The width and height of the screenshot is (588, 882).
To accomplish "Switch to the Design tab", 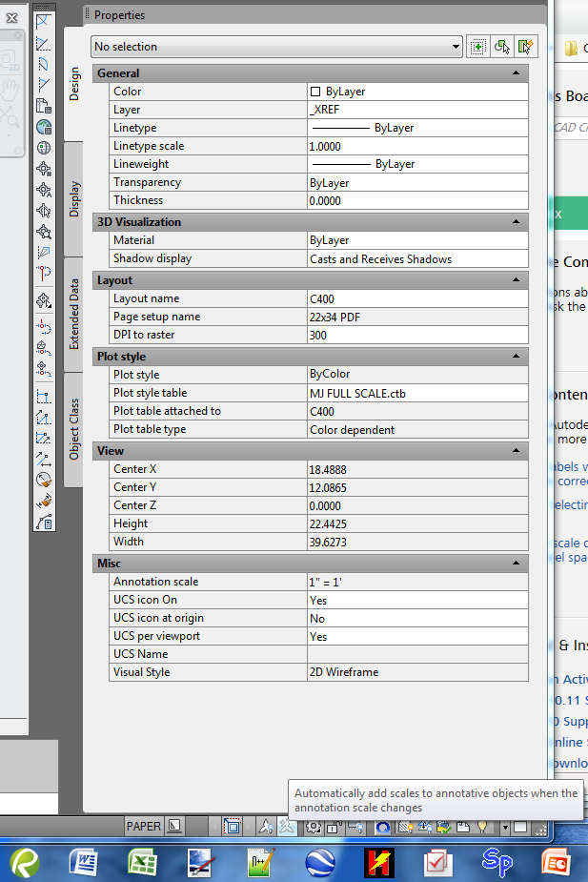I will click(x=74, y=84).
